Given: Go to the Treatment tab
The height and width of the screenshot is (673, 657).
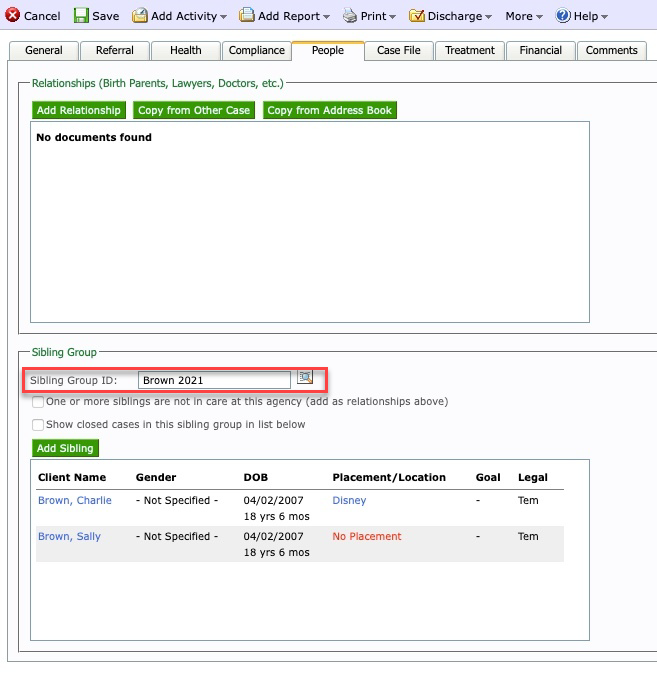Looking at the screenshot, I should (470, 51).
